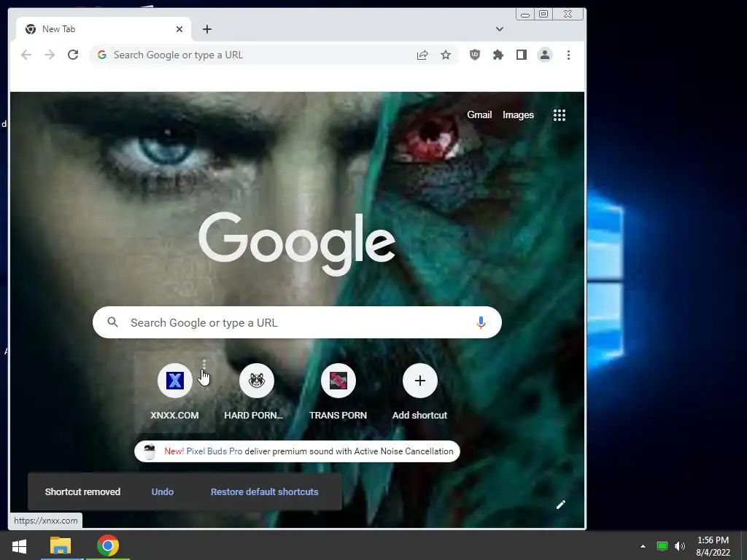The width and height of the screenshot is (747, 560).
Task: Go back using the back arrow
Action: 26,55
